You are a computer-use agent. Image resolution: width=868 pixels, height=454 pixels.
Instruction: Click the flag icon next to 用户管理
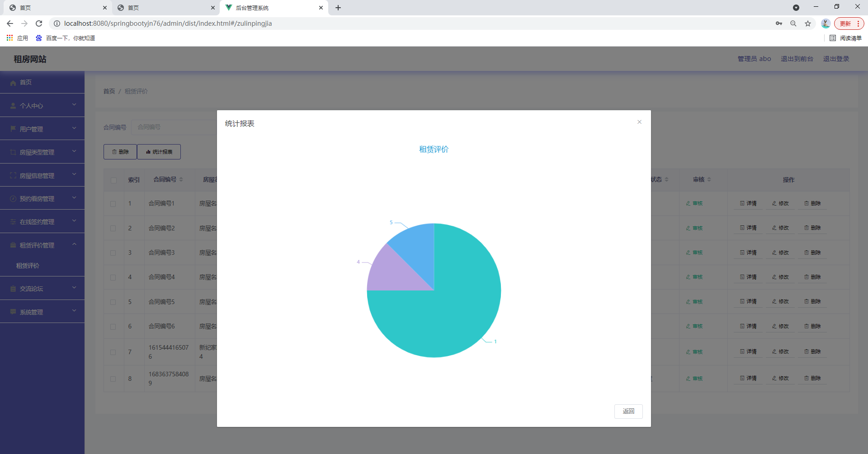point(12,128)
